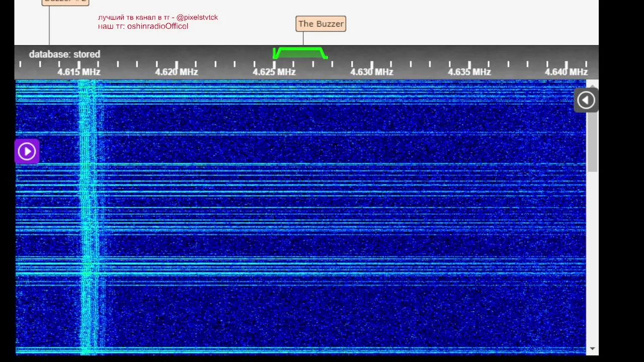Select The Buzzer station label
This screenshot has width=644, height=362.
(321, 24)
